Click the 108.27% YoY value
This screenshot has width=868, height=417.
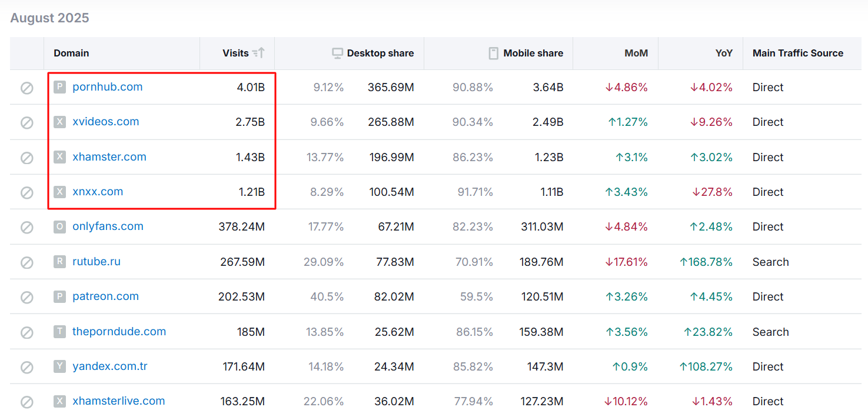tap(706, 367)
